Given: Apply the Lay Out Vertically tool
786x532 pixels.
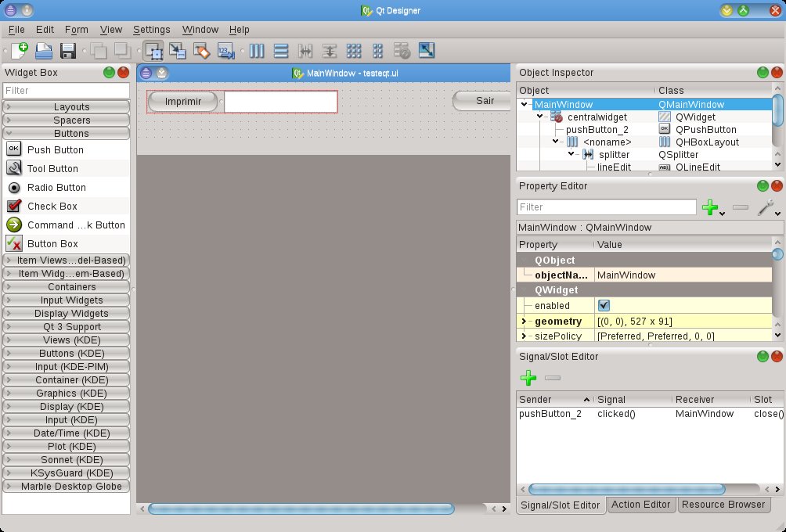Looking at the screenshot, I should click(x=281, y=51).
